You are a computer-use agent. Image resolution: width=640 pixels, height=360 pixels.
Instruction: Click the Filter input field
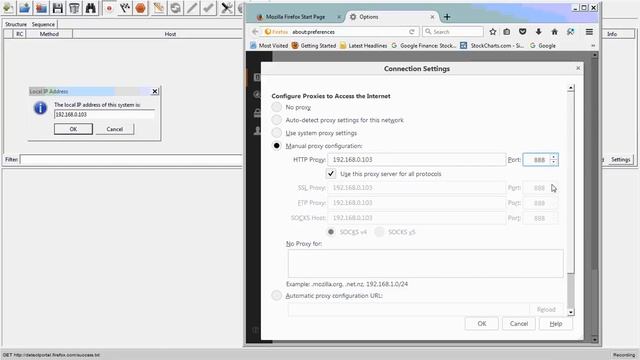131,160
